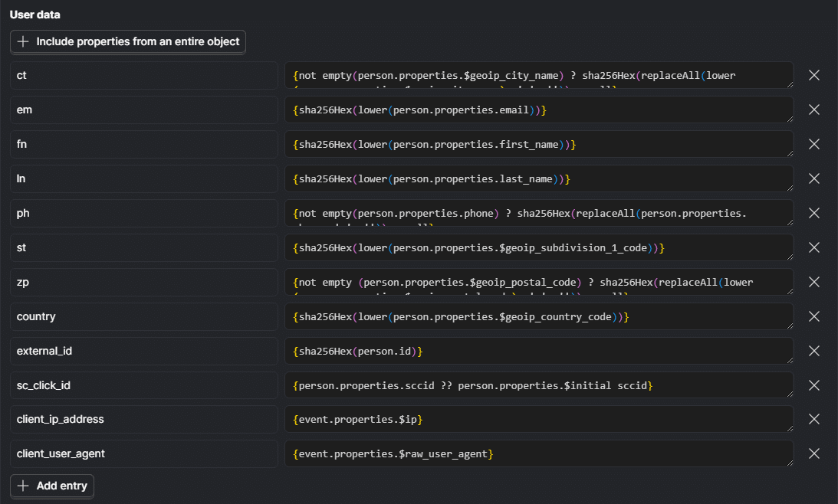Edit the fn key name field
The height and width of the screenshot is (504, 838).
[x=144, y=144]
